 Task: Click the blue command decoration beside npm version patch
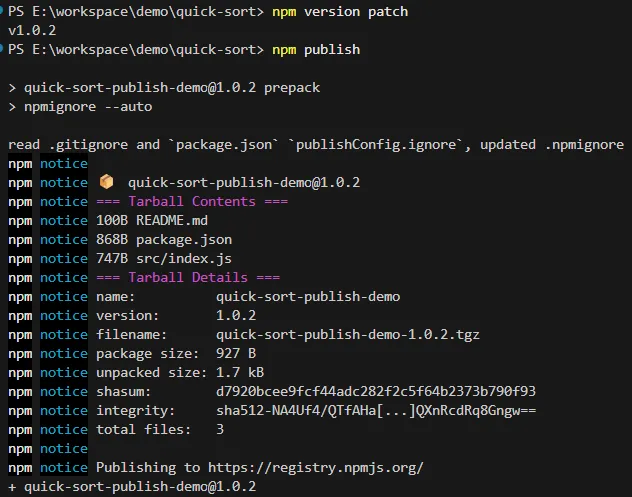(x=3, y=12)
